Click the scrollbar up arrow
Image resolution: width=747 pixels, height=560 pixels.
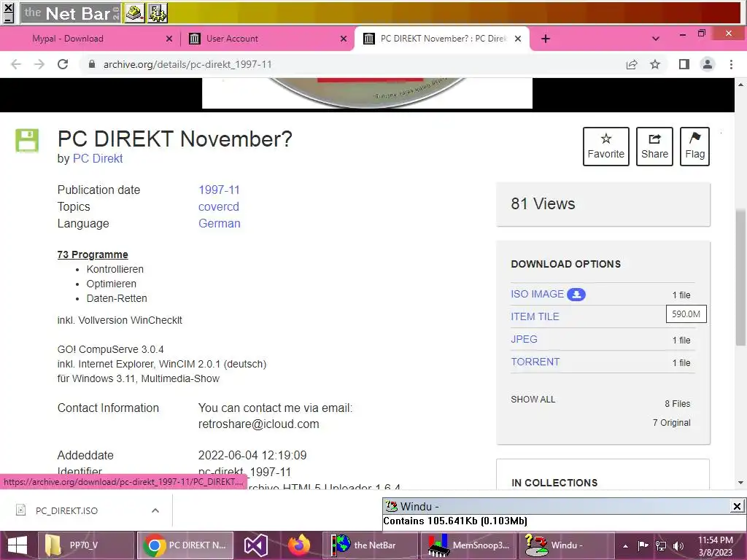740,85
